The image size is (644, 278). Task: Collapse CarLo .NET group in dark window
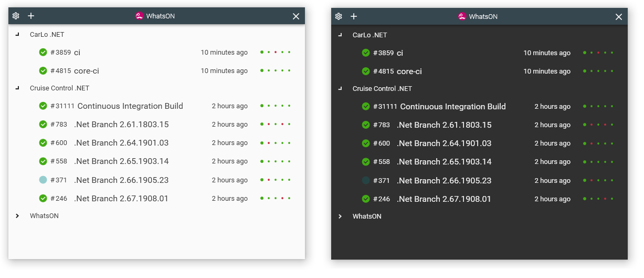point(340,35)
